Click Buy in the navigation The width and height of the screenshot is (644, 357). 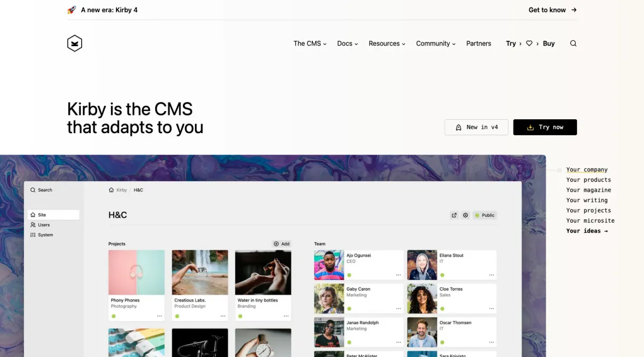(548, 43)
